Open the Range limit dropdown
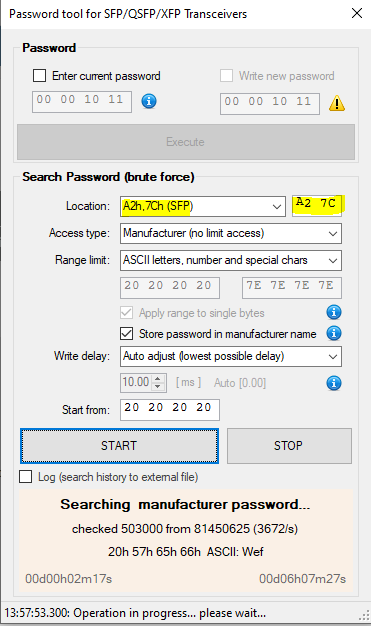Screen dimensions: 371x626 point(231,260)
